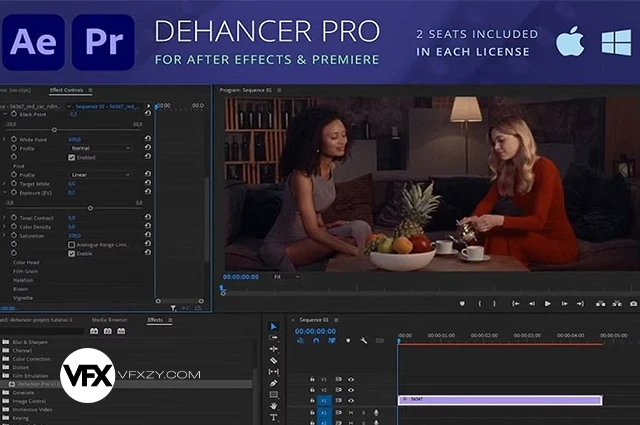Filter by Accelerated Effects icon
Image resolution: width=640 pixels, height=425 pixels.
(94, 331)
